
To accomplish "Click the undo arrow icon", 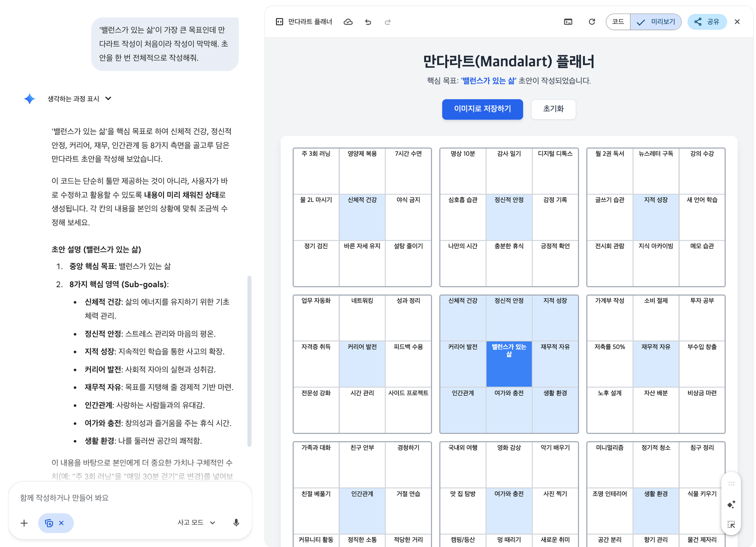I will tap(368, 22).
